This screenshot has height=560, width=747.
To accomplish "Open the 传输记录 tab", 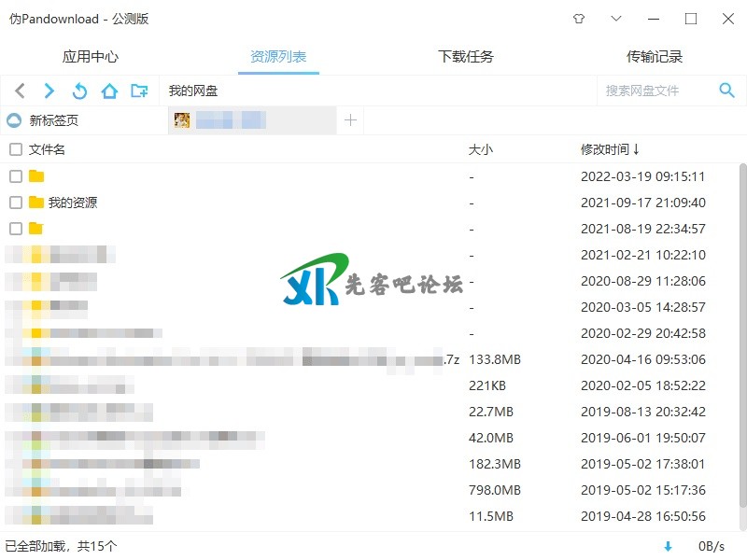I will point(655,57).
